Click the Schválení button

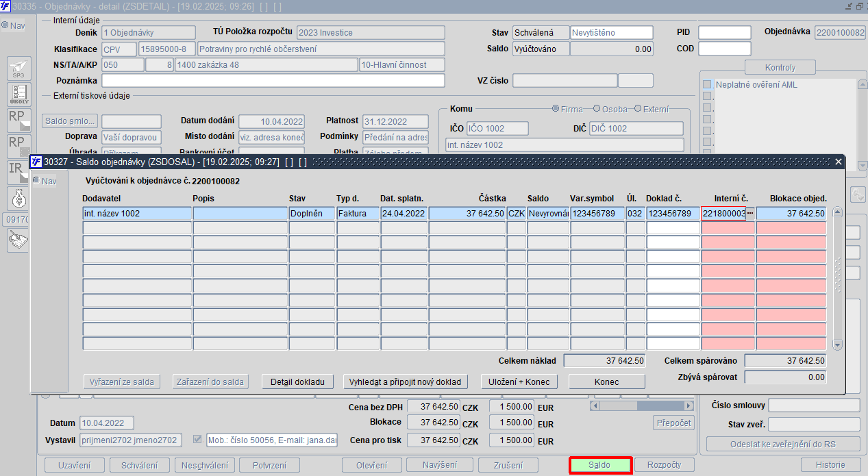(x=140, y=465)
